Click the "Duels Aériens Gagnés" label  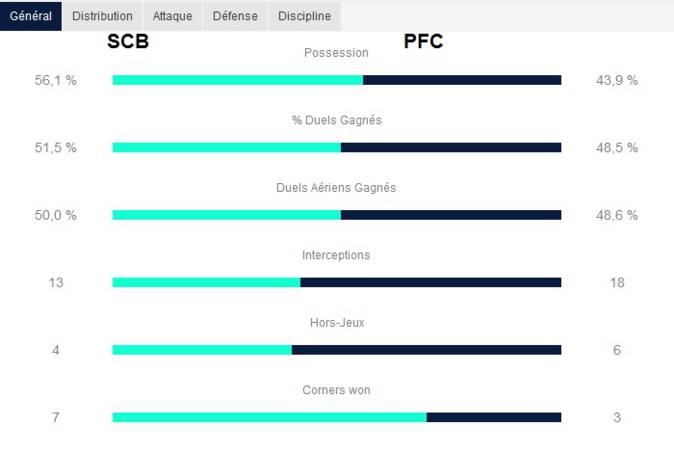coord(336,188)
